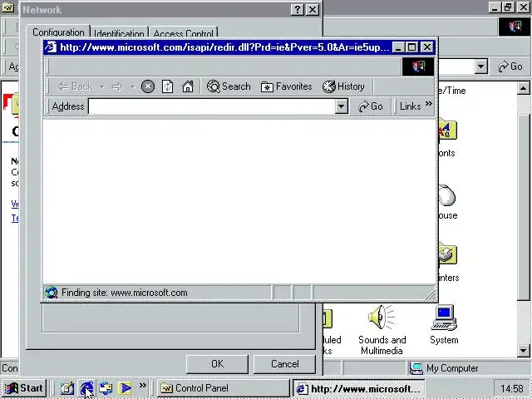Open System icon in Control Panel
Viewport: 532px width, 399px height.
pos(444,324)
